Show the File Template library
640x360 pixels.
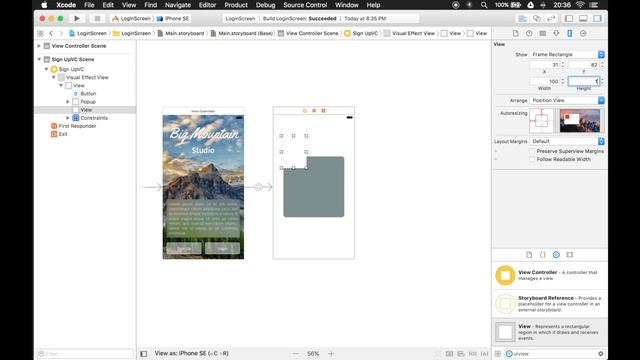click(x=529, y=255)
